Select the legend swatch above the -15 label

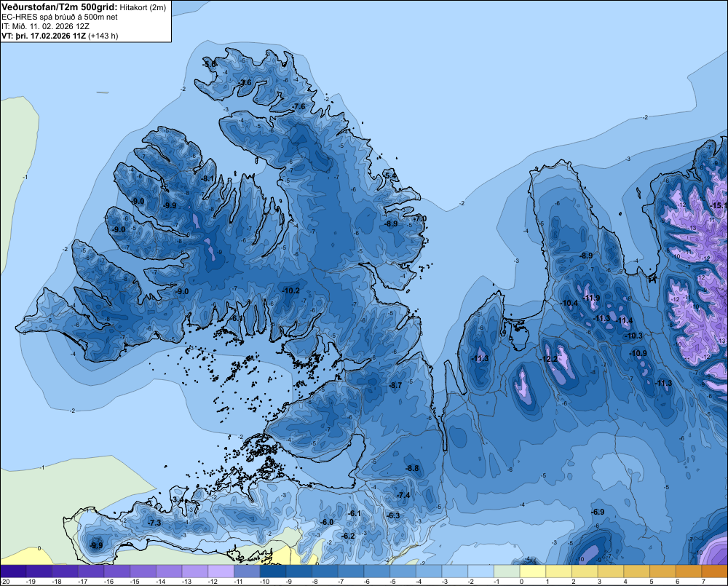pos(143,571)
